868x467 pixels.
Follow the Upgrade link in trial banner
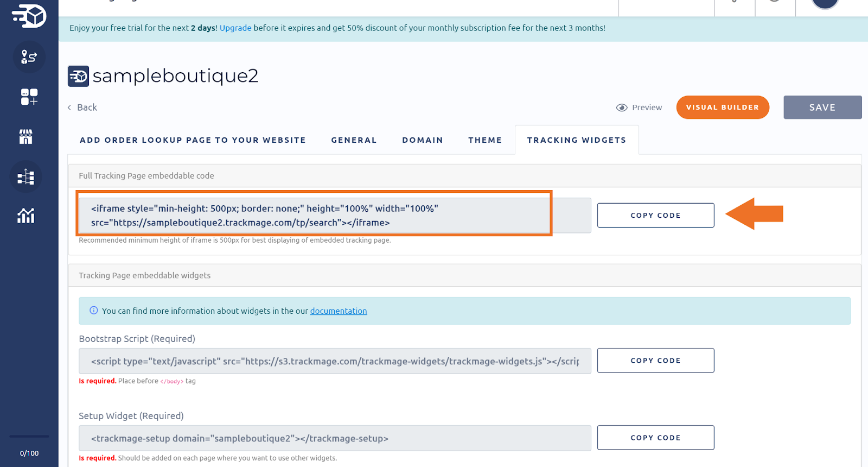235,28
